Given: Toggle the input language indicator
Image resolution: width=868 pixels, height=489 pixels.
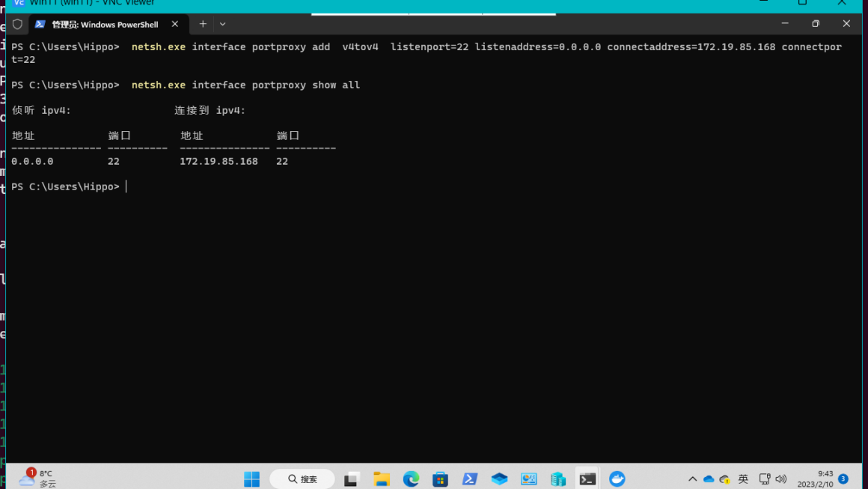Looking at the screenshot, I should (743, 479).
